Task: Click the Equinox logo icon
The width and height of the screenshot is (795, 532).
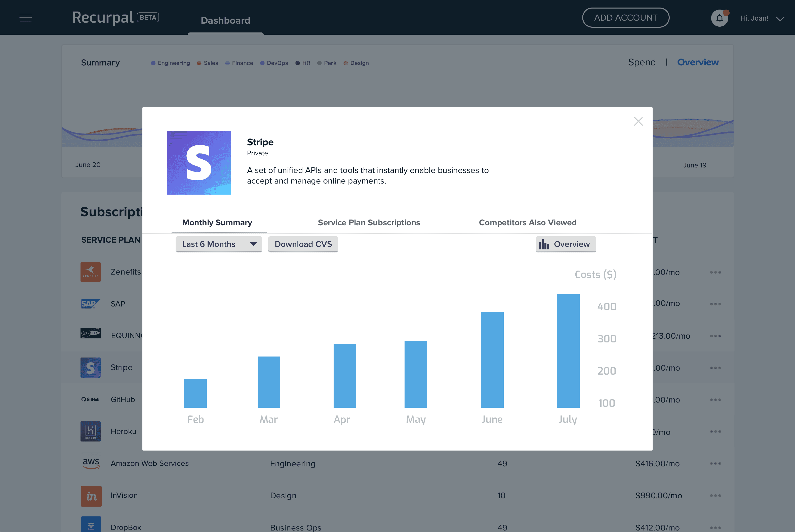Action: tap(90, 333)
